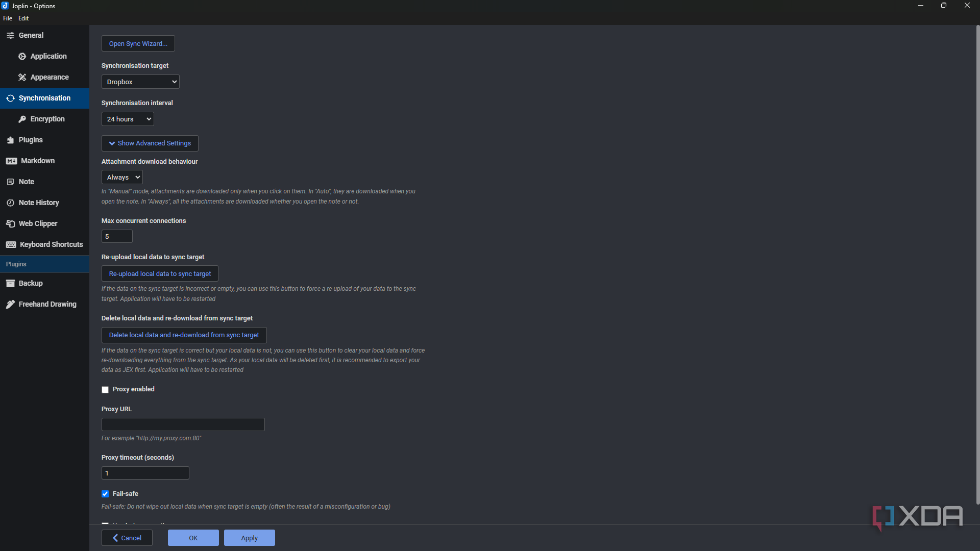
Task: Open the Edit menu
Action: tap(23, 18)
